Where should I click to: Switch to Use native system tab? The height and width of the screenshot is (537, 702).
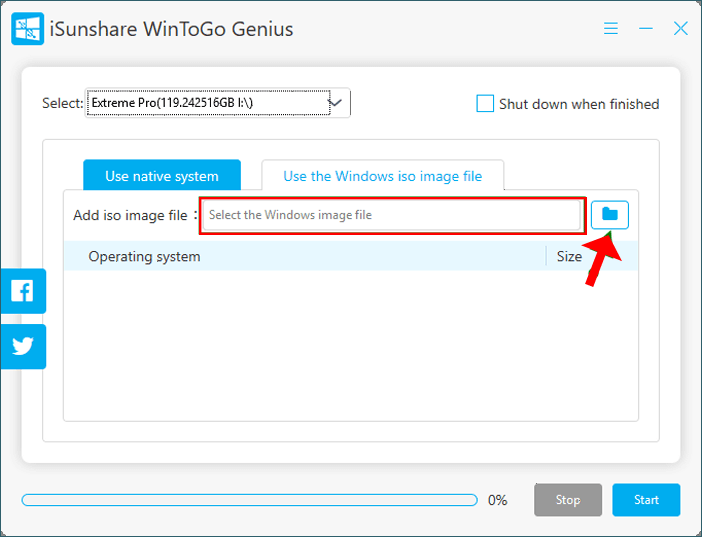[x=162, y=176]
